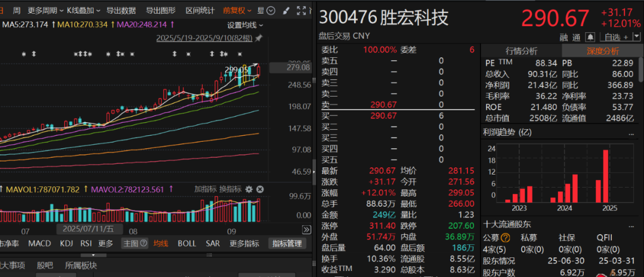Expand the 设置均线 dropdown

244,24
